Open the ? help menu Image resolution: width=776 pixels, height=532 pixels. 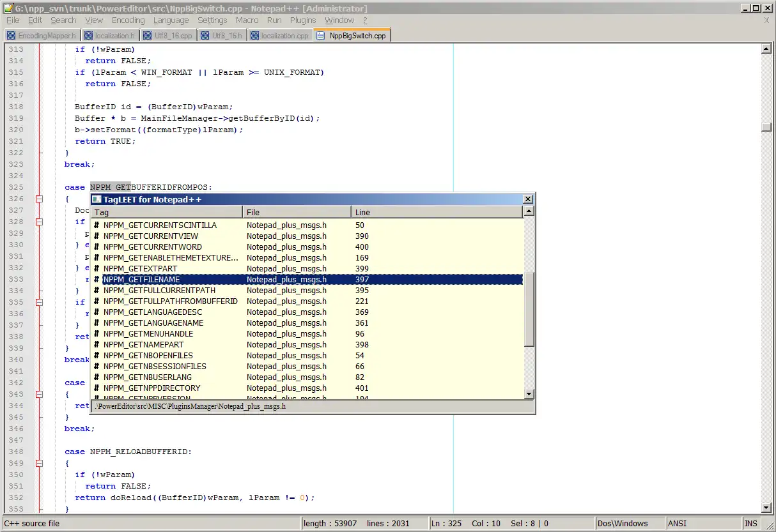pyautogui.click(x=366, y=20)
